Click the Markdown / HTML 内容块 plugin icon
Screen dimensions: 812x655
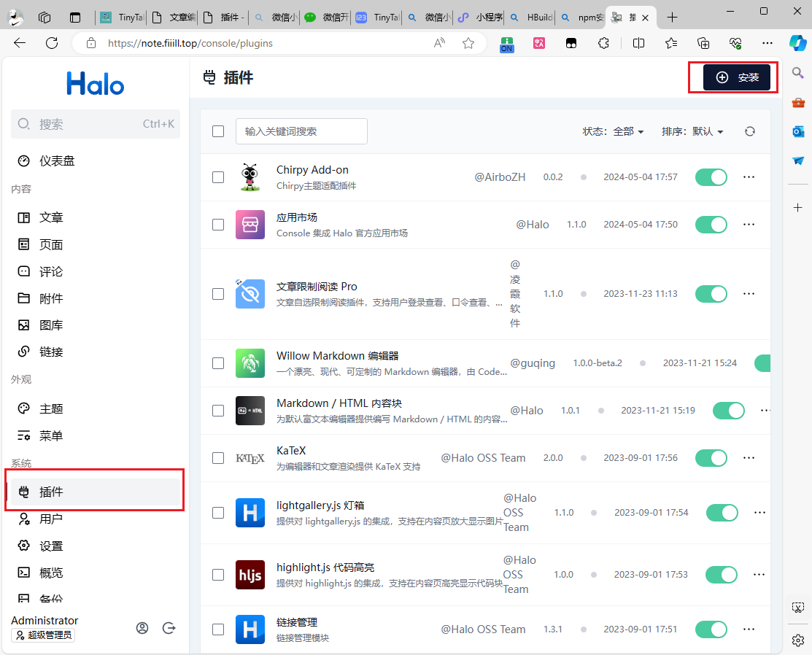tap(250, 411)
